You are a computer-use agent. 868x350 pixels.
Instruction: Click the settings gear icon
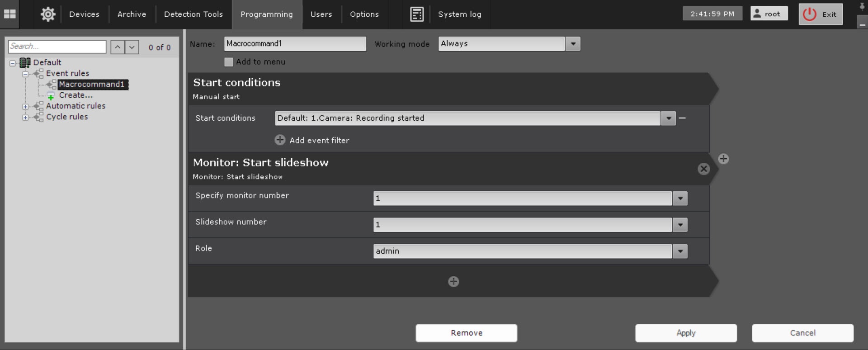point(48,14)
